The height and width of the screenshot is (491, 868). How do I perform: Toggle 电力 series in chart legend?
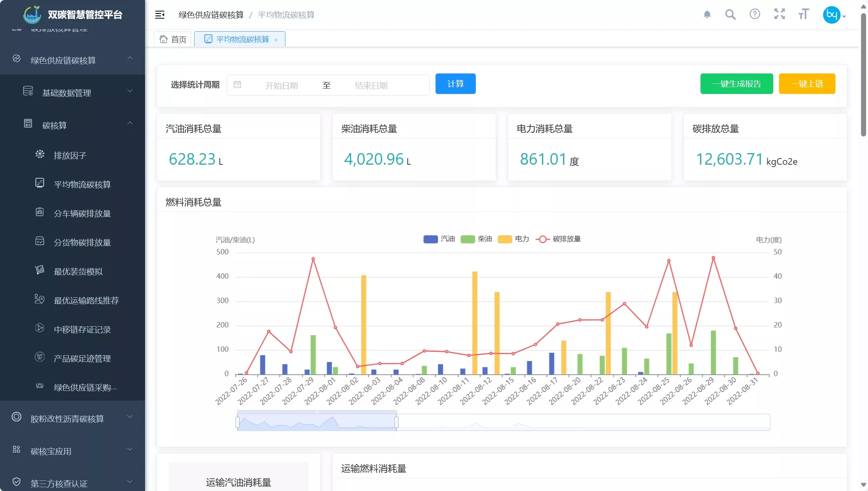(x=514, y=239)
